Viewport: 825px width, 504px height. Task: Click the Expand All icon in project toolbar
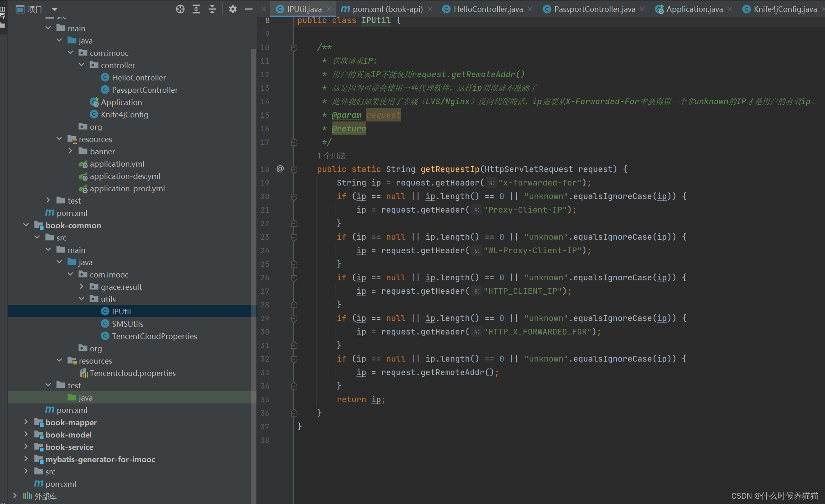(196, 9)
